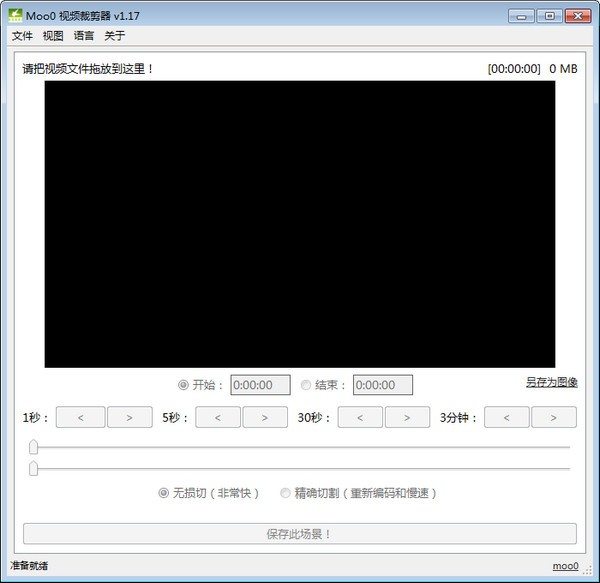Step back 1秒 with the left arrow

(x=80, y=417)
